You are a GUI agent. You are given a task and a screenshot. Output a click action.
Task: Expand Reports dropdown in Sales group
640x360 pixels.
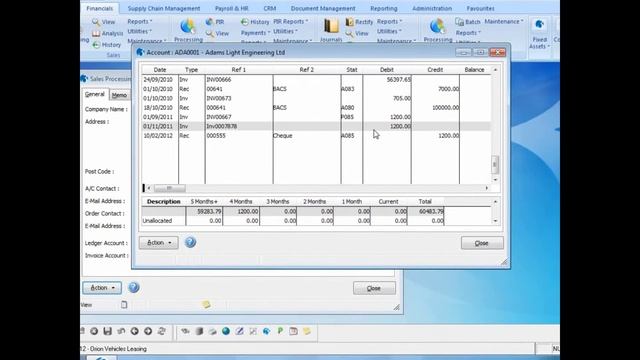point(140,22)
